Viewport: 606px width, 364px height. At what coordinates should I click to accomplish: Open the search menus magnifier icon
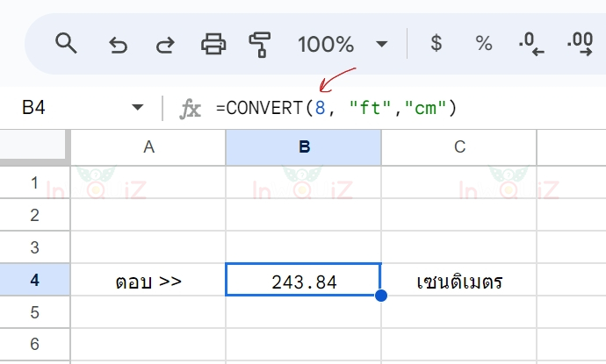click(x=66, y=43)
